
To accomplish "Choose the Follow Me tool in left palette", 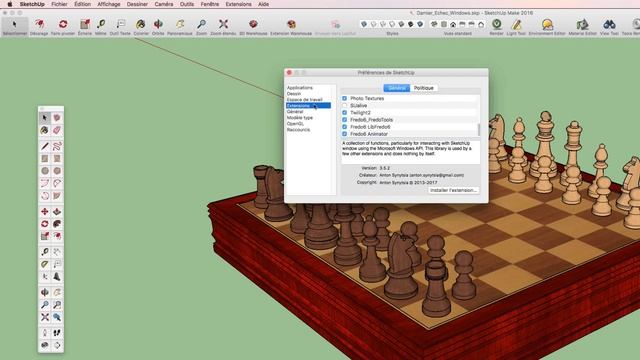I will pyautogui.click(x=57, y=224).
